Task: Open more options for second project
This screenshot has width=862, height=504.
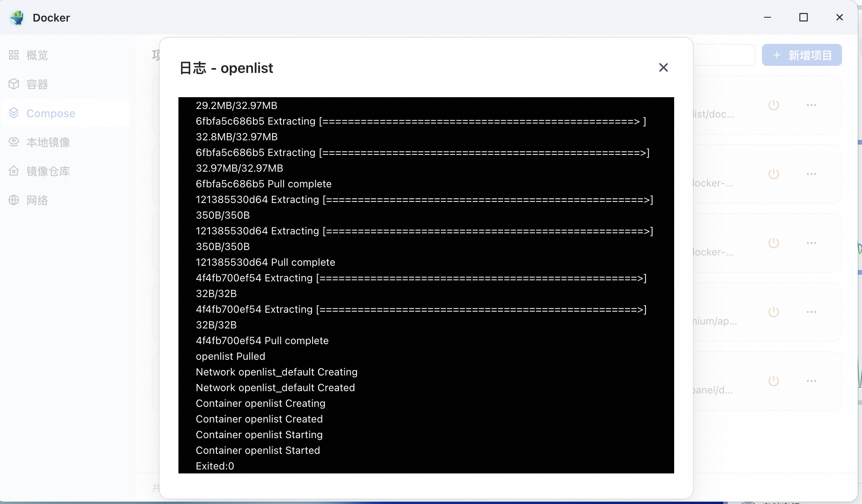Action: pos(811,174)
